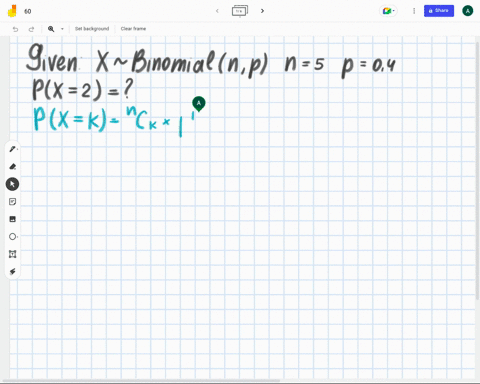Open the Google account avatar
480x384 pixels.
468,11
